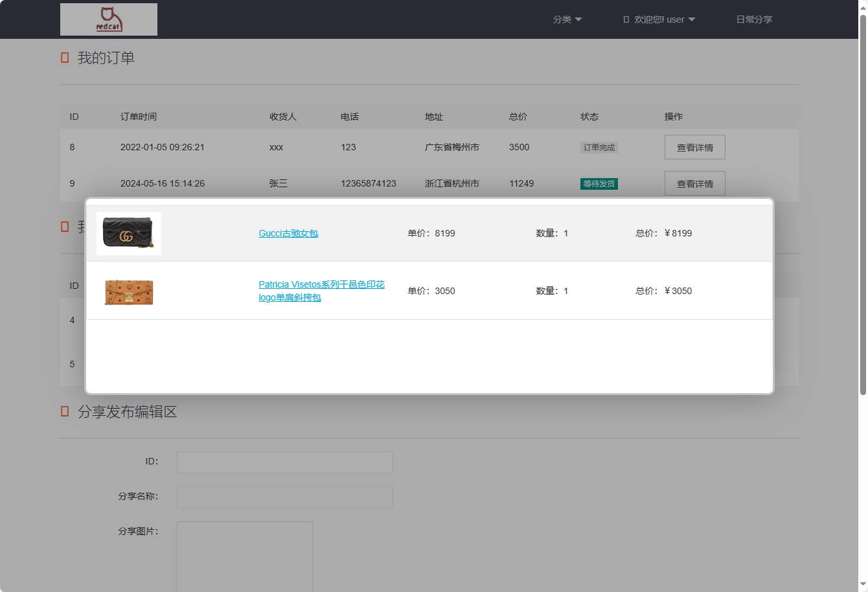Viewport: 868px width, 592px height.
Task: Click the user icon before 欢迎您
Action: [624, 19]
